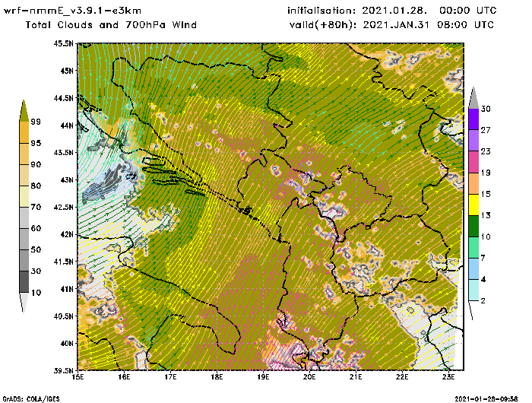Click the light blue 4-7 wind swatch
This screenshot has height=403, width=532.
[473, 269]
